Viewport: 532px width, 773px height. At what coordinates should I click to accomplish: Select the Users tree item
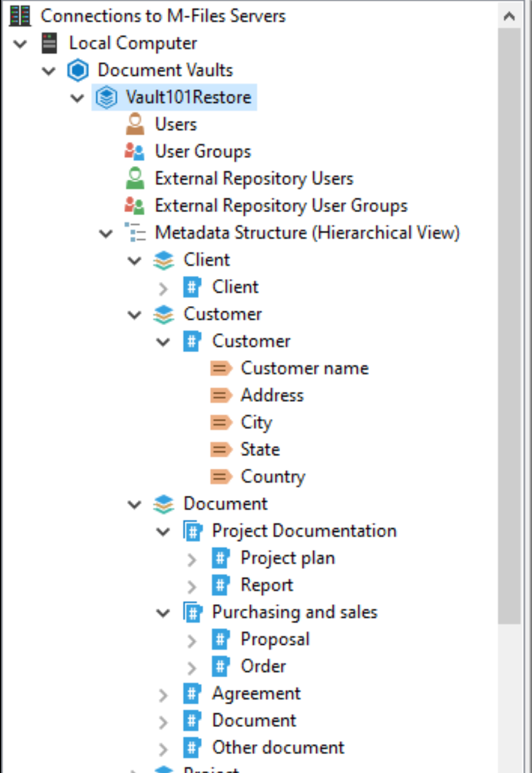coord(176,125)
